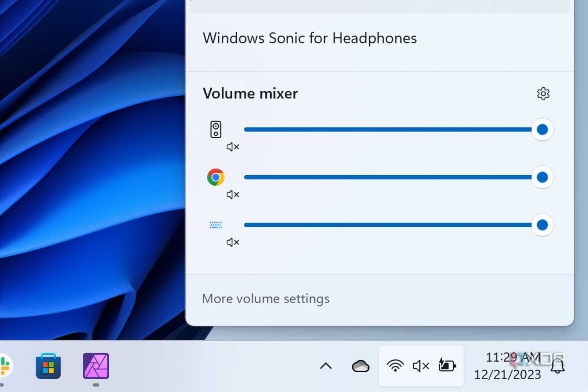This screenshot has width=588, height=392.
Task: Open the volume mixer settings gear
Action: 543,94
